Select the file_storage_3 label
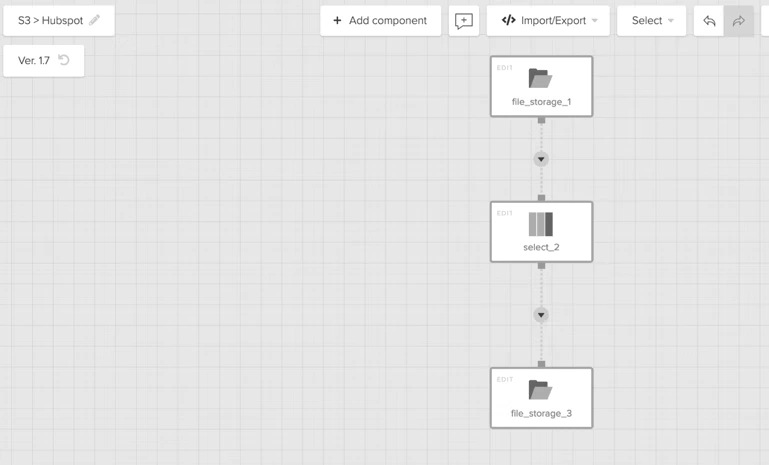 point(541,413)
